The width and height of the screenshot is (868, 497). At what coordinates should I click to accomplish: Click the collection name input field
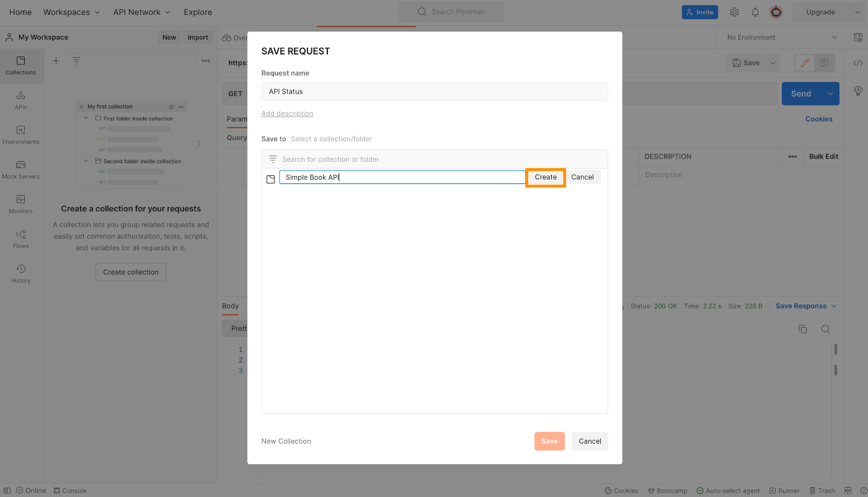click(x=402, y=177)
